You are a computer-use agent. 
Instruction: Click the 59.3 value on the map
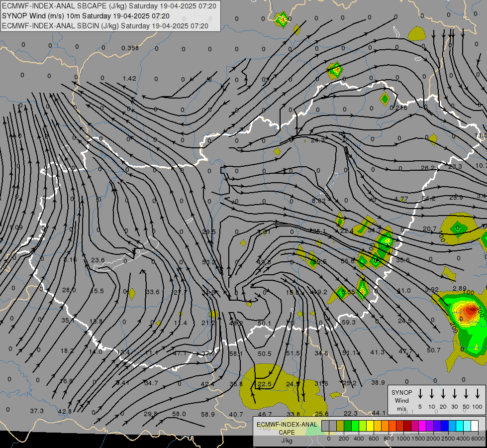(x=349, y=323)
